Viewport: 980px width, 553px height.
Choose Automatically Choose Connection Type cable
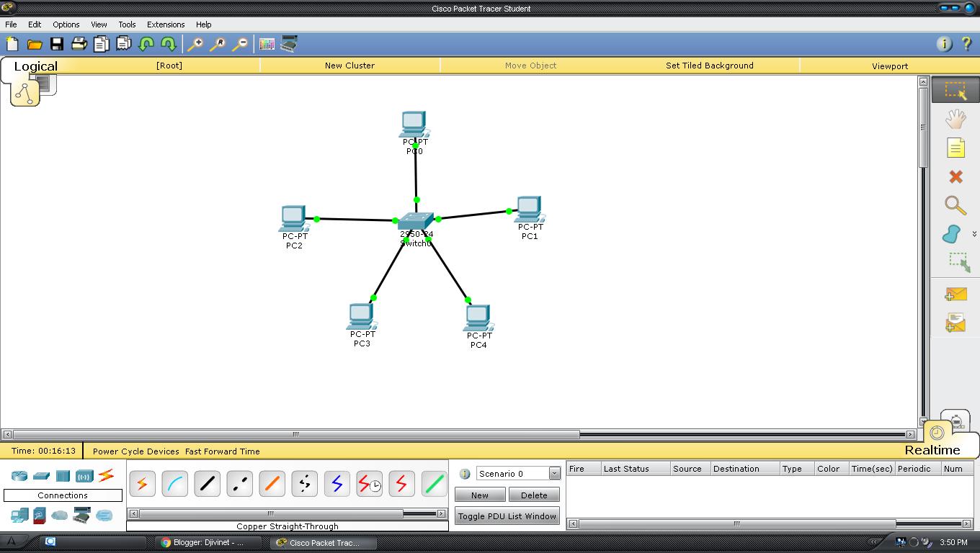[142, 484]
